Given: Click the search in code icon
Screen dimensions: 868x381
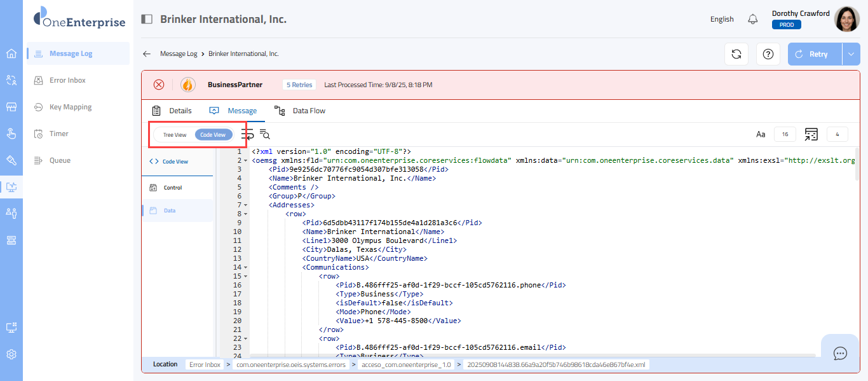Looking at the screenshot, I should point(265,134).
